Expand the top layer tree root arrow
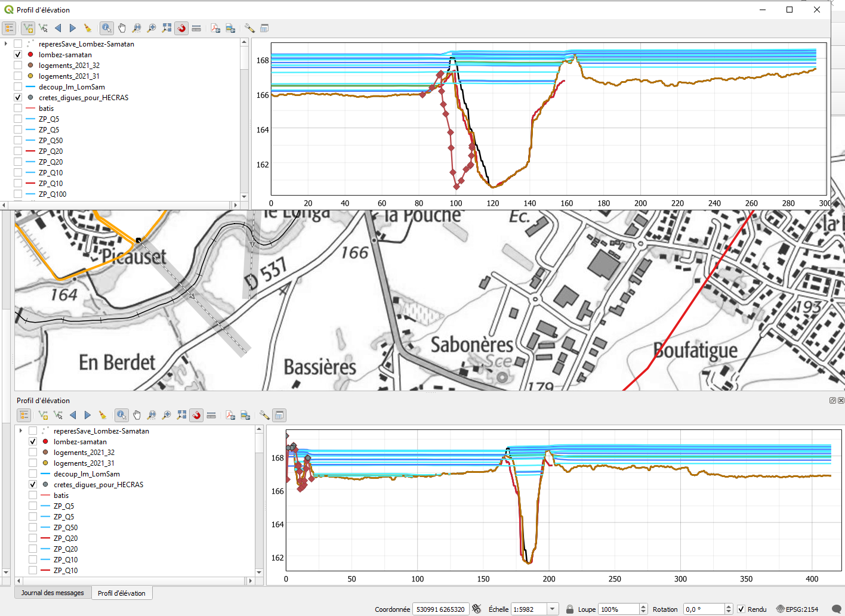This screenshot has width=845, height=616. click(6, 43)
